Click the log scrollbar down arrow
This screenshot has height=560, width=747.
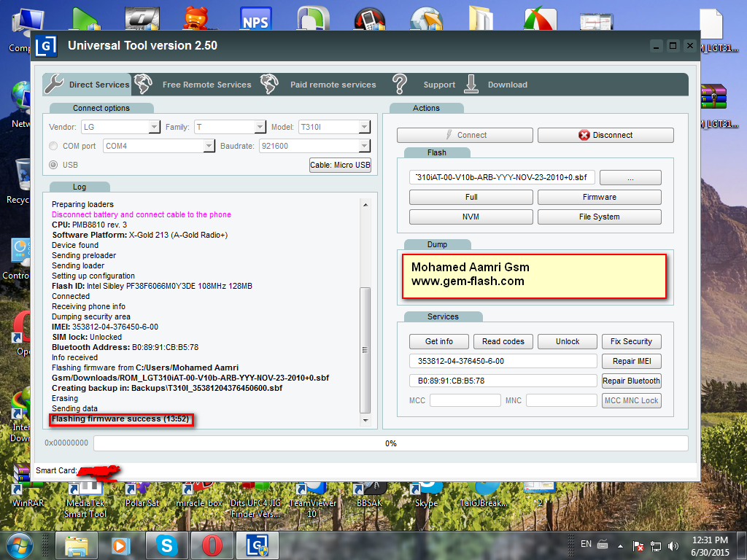[x=365, y=421]
